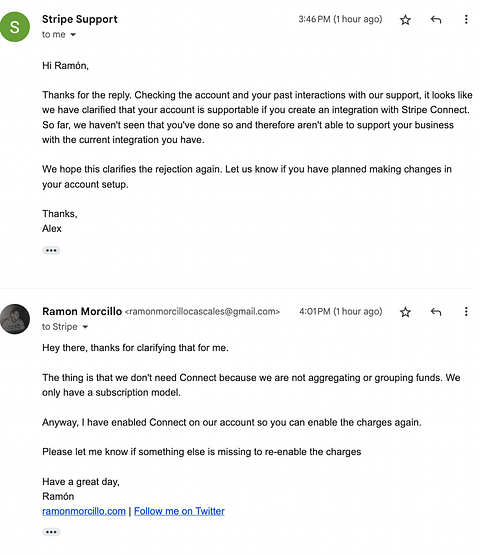
Task: Reply to the Stripe Support email
Action: tap(436, 19)
